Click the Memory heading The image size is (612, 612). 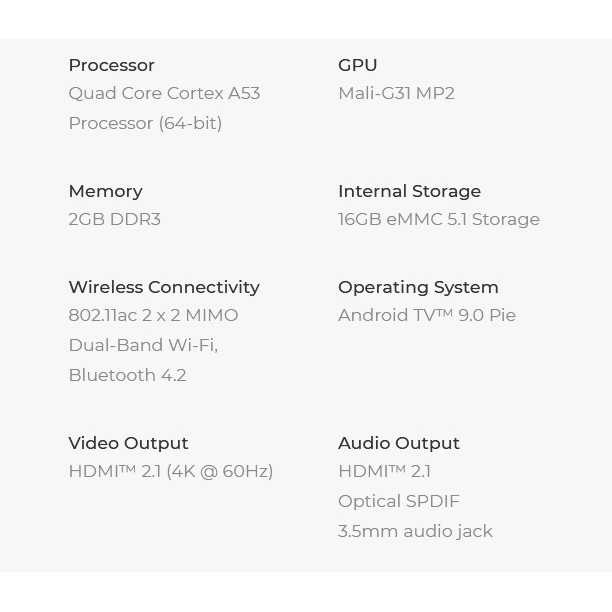click(105, 191)
